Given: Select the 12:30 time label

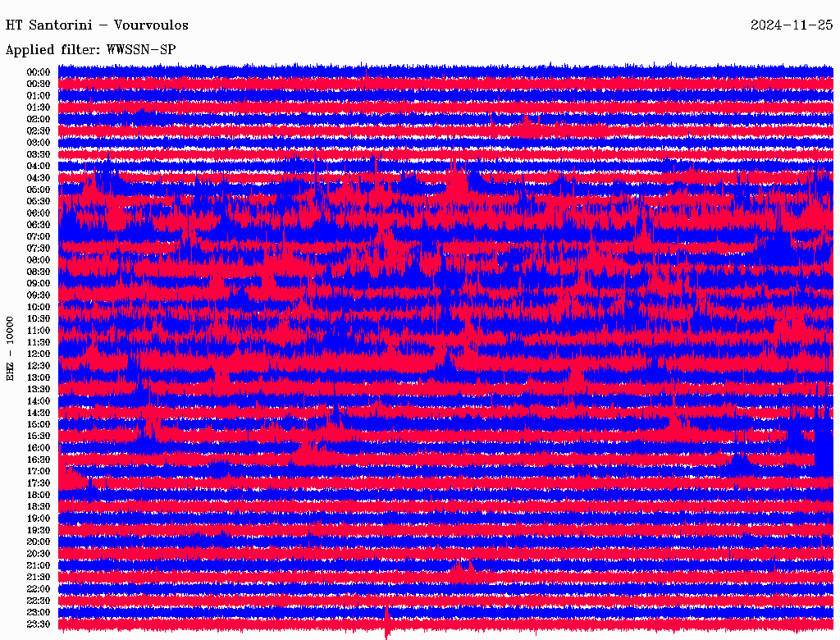Looking at the screenshot, I should (39, 366).
